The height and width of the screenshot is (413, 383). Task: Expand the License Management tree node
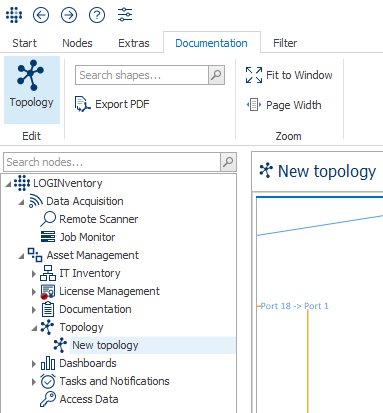click(x=34, y=292)
